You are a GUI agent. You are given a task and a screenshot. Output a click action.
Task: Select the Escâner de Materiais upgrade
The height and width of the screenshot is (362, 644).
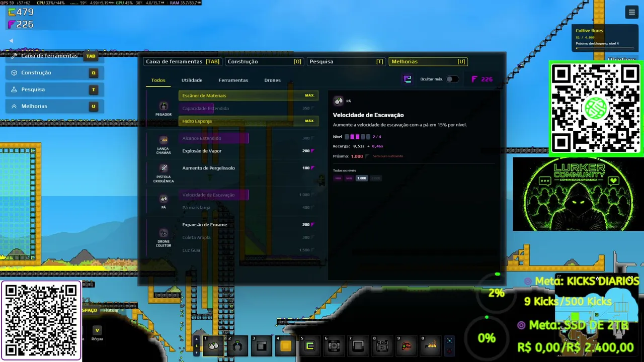pos(249,96)
